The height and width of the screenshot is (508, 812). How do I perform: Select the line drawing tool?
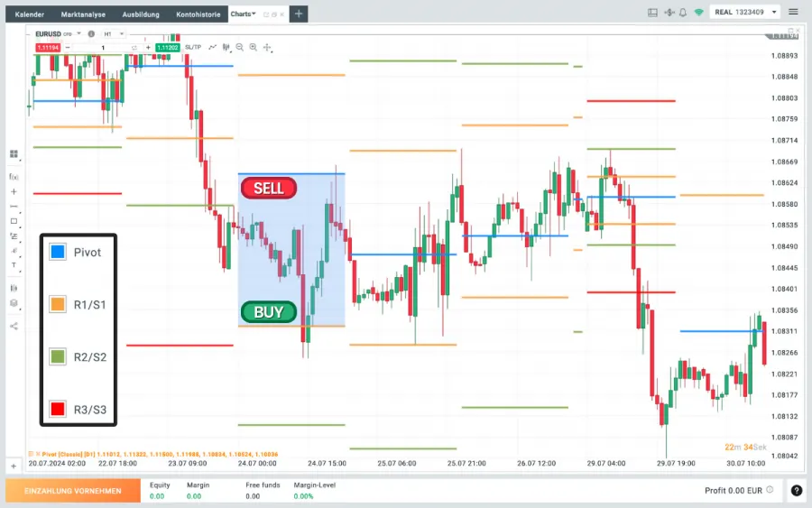tap(14, 206)
